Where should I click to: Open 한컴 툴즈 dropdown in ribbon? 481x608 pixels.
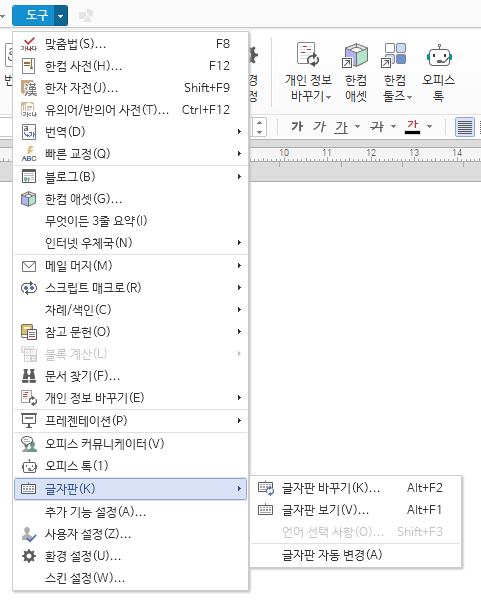pos(410,97)
